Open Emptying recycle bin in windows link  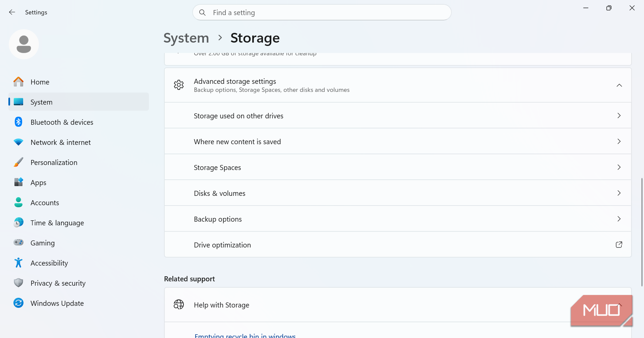point(245,335)
